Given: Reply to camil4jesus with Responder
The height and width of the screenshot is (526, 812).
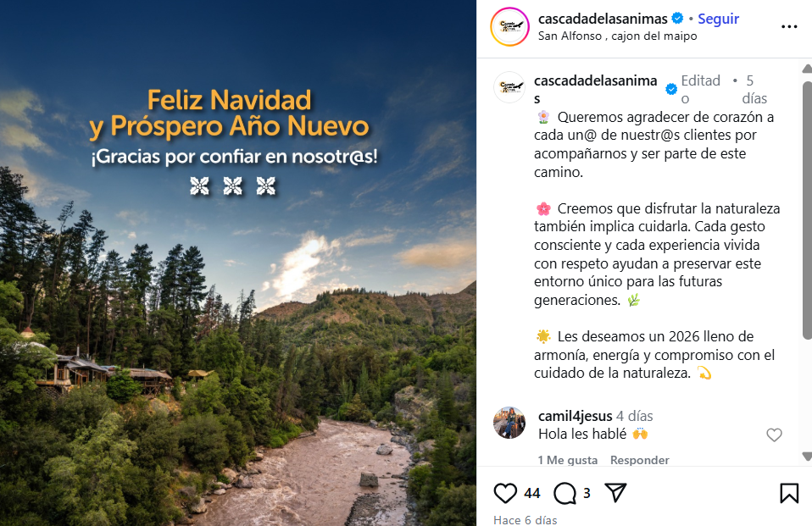Looking at the screenshot, I should [x=640, y=460].
